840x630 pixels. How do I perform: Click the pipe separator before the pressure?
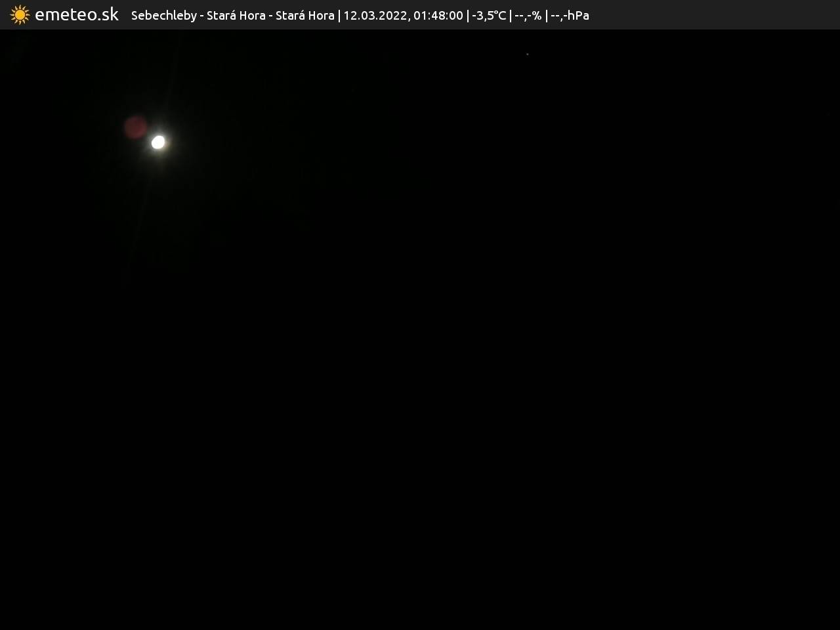point(546,15)
